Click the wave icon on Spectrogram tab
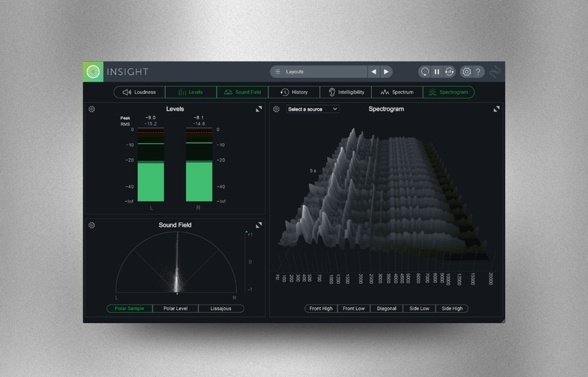The width and height of the screenshot is (588, 377). pos(432,92)
